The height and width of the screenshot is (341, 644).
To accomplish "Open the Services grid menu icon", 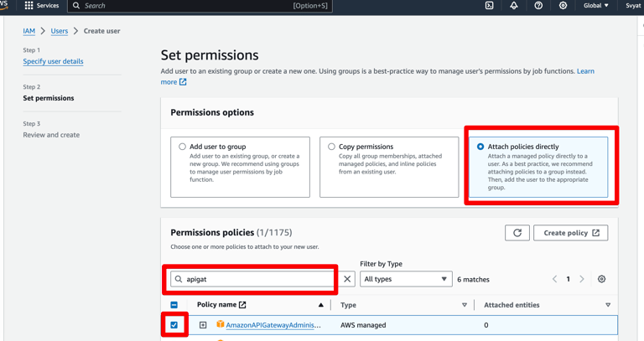I will (29, 6).
